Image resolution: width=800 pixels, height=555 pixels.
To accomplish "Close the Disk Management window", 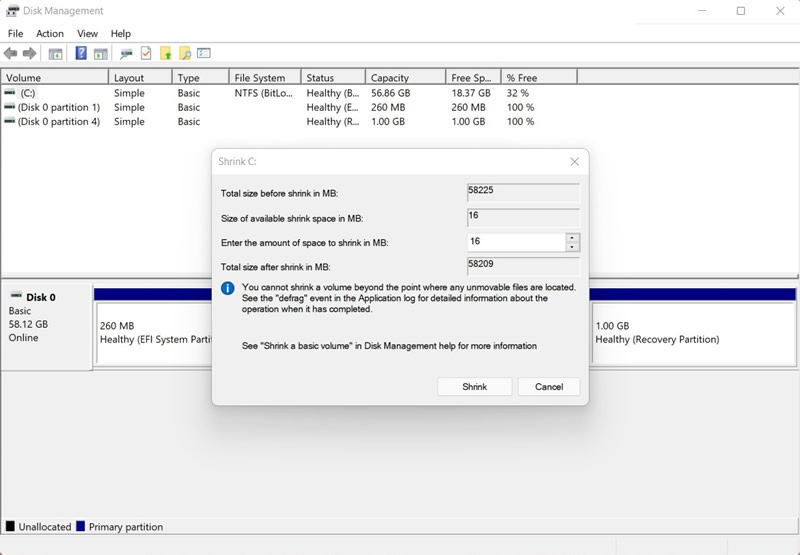I will pos(780,11).
